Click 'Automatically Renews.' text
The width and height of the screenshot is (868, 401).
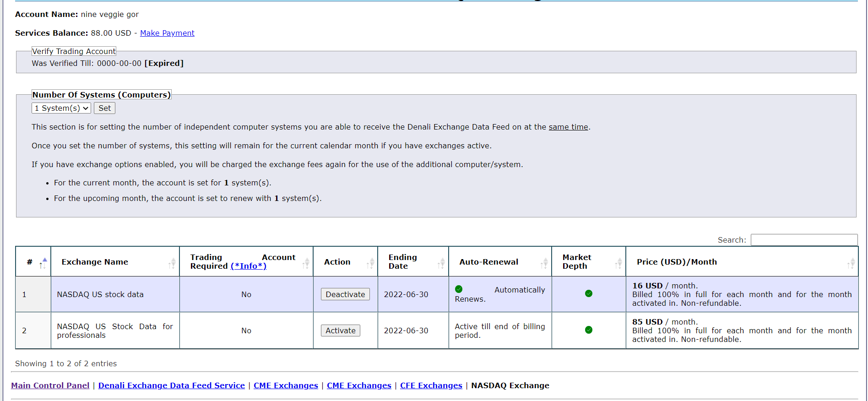pos(500,294)
